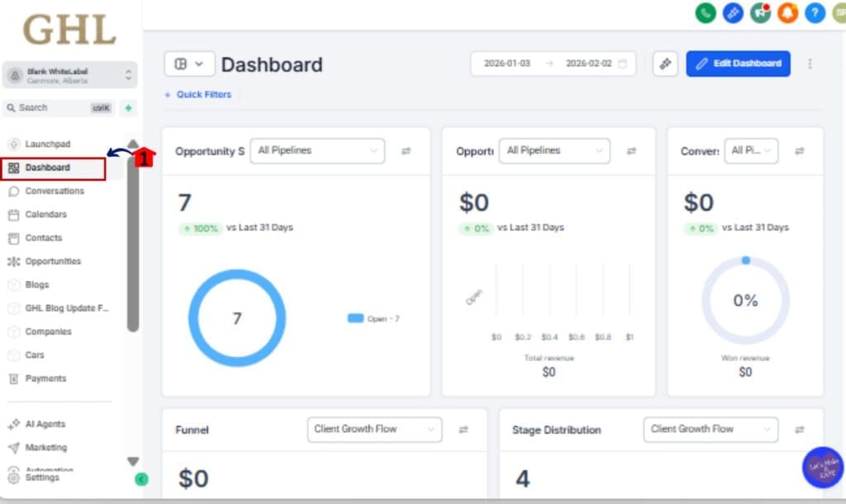Open the notifications bell icon
The height and width of the screenshot is (504, 846).
tap(787, 12)
